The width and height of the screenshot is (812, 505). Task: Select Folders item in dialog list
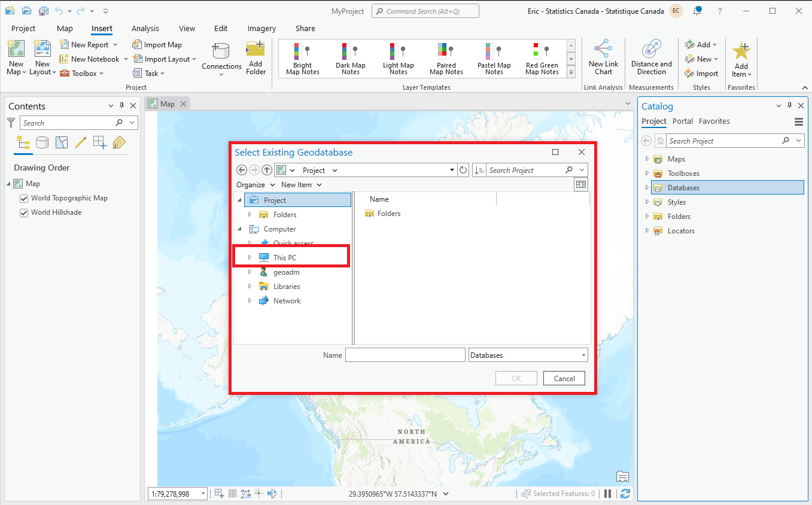click(383, 214)
